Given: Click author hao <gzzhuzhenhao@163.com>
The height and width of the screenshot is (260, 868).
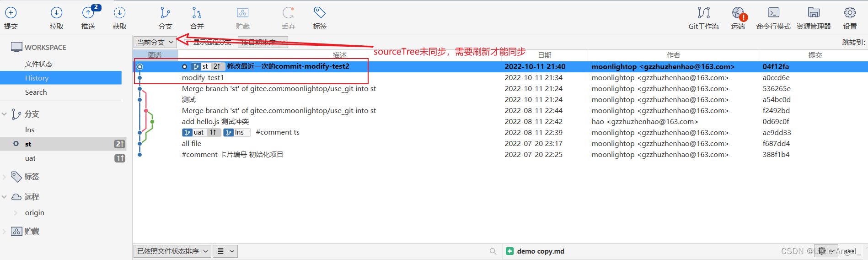Looking at the screenshot, I should pos(645,122).
